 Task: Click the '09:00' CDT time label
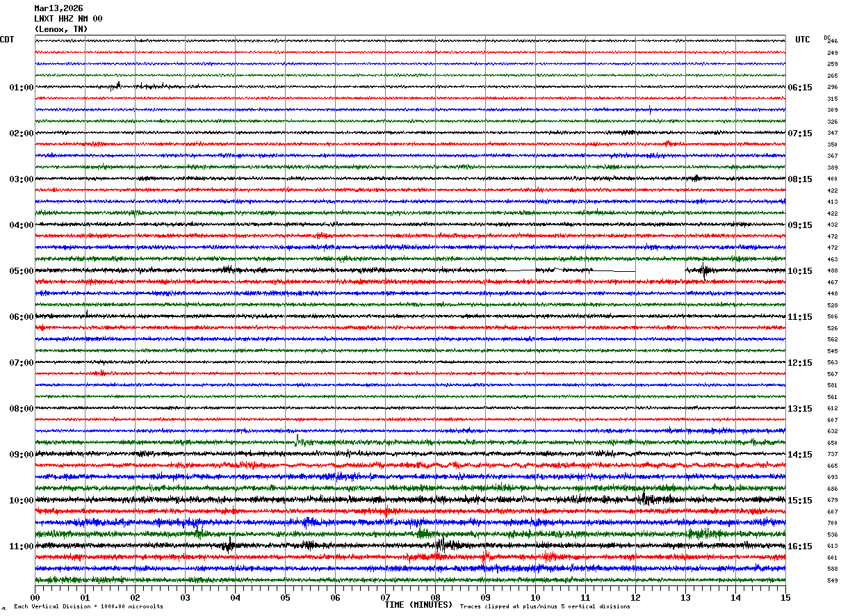22,455
